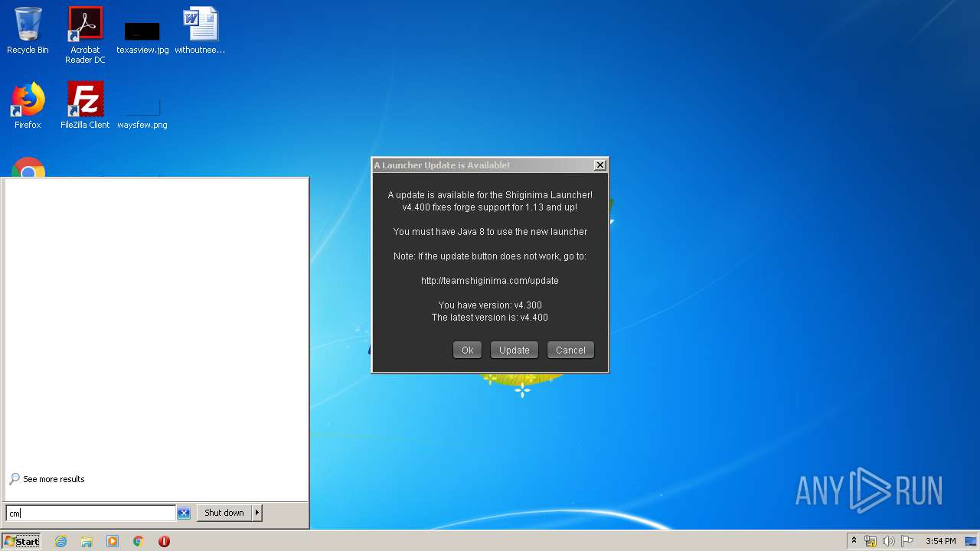Viewport: 980px width, 551px height.
Task: Click the network tray icon
Action: 871,541
